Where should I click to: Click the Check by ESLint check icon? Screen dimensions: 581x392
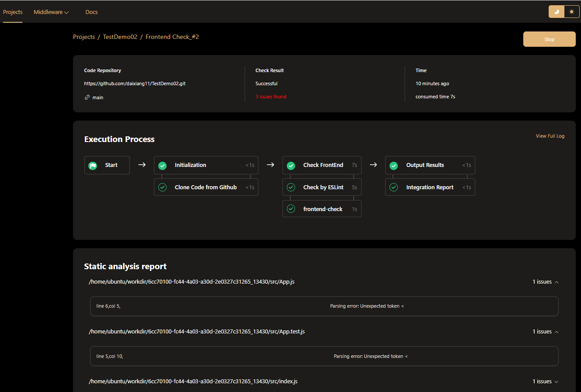point(291,187)
